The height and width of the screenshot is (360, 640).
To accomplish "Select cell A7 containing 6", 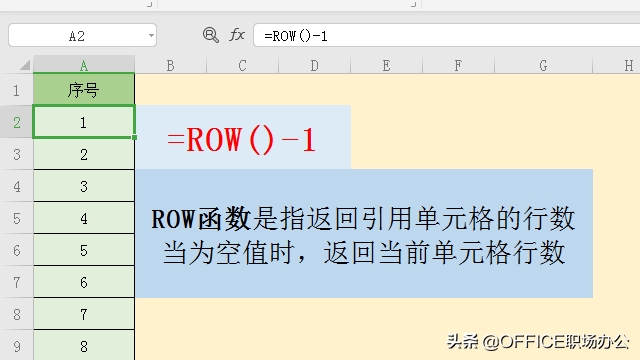I will coord(84,282).
